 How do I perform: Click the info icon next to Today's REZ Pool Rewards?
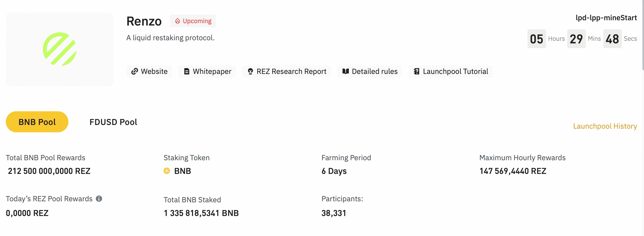click(99, 199)
